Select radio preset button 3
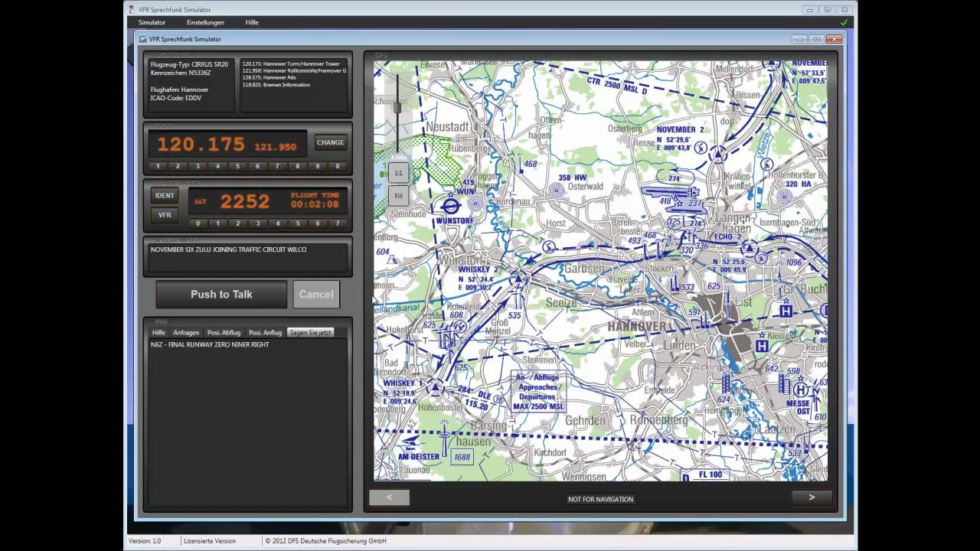 [198, 166]
